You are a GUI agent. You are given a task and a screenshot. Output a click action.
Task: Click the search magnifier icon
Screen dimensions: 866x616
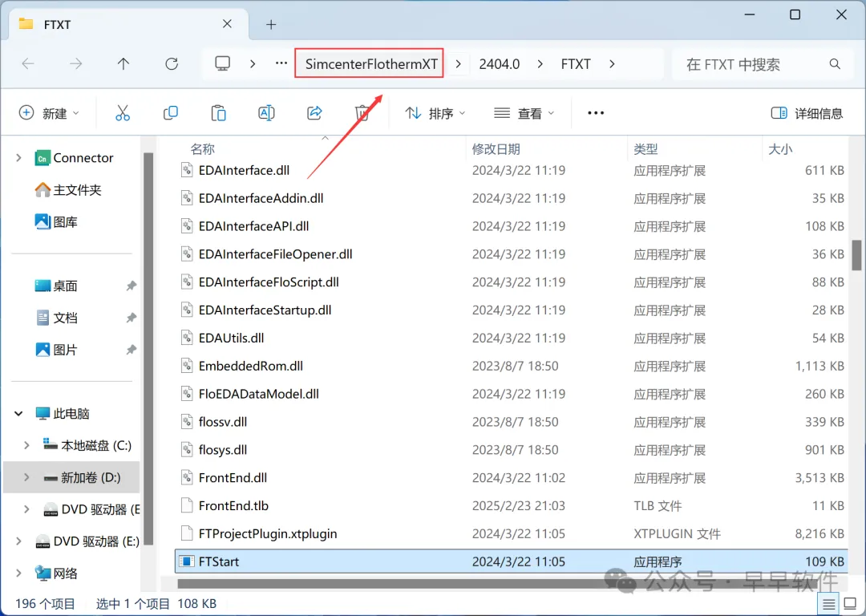[x=835, y=64]
